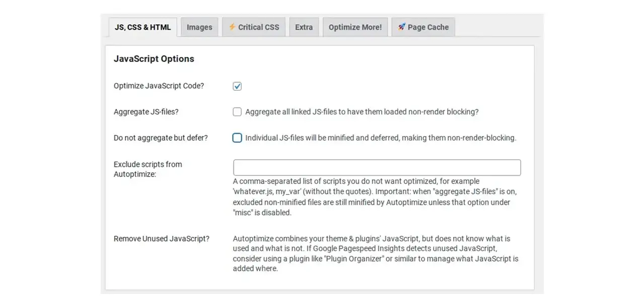Focus the Exclude scripts from Autoptimize field
Screen dimensions: 644x307
(x=377, y=167)
